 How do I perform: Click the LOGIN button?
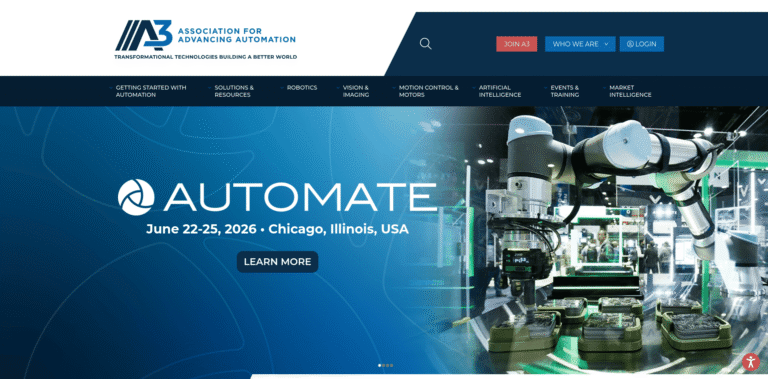[x=642, y=44]
